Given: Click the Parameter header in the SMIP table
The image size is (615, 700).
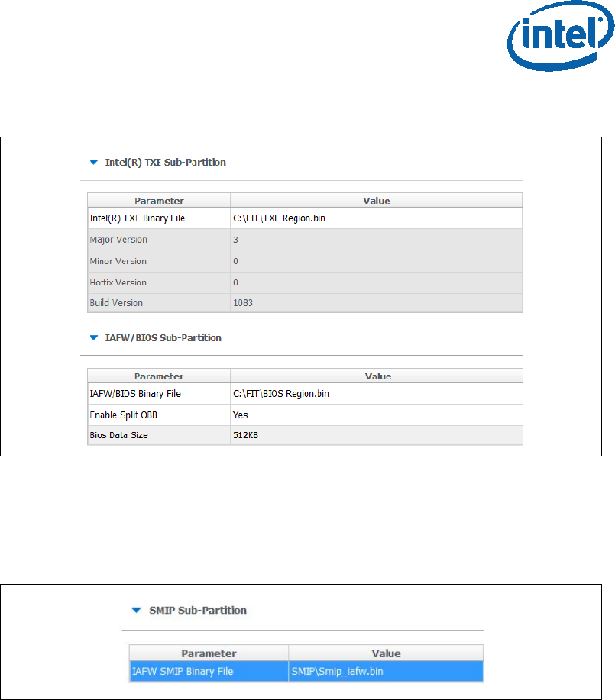Looking at the screenshot, I should pyautogui.click(x=209, y=653).
